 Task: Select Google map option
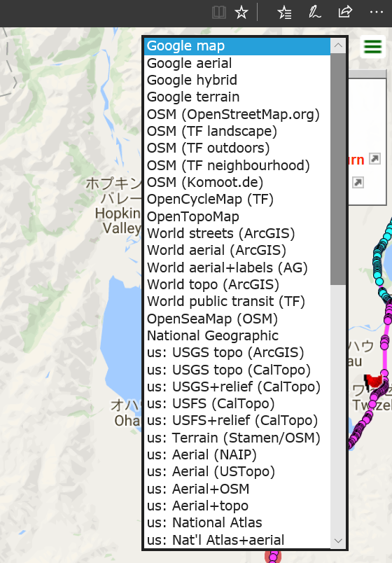[237, 46]
